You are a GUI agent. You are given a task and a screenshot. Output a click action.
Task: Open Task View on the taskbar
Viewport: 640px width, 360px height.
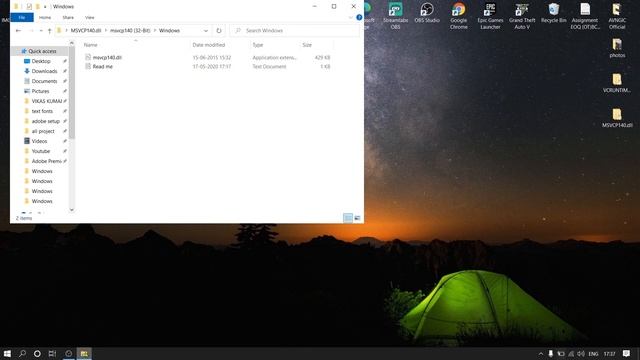coord(52,353)
